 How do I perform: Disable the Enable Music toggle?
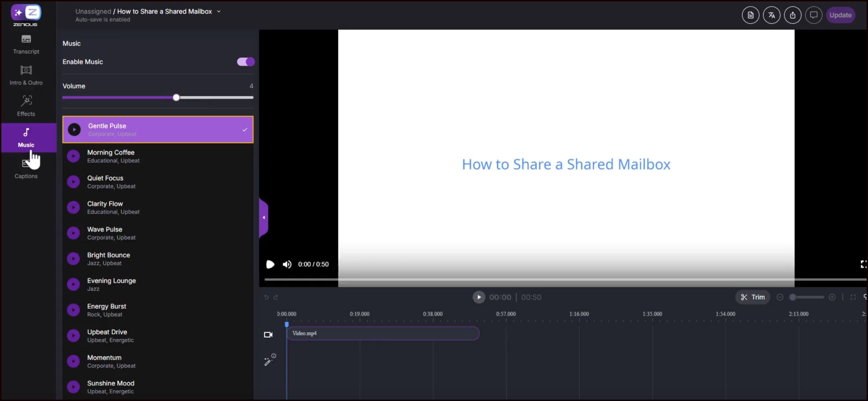[246, 62]
